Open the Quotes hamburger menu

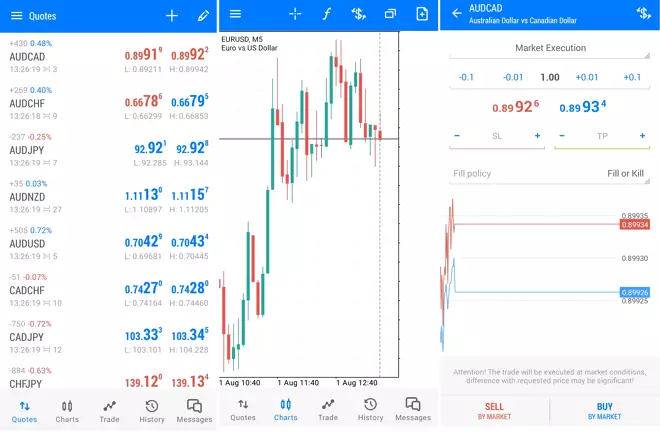[x=16, y=16]
